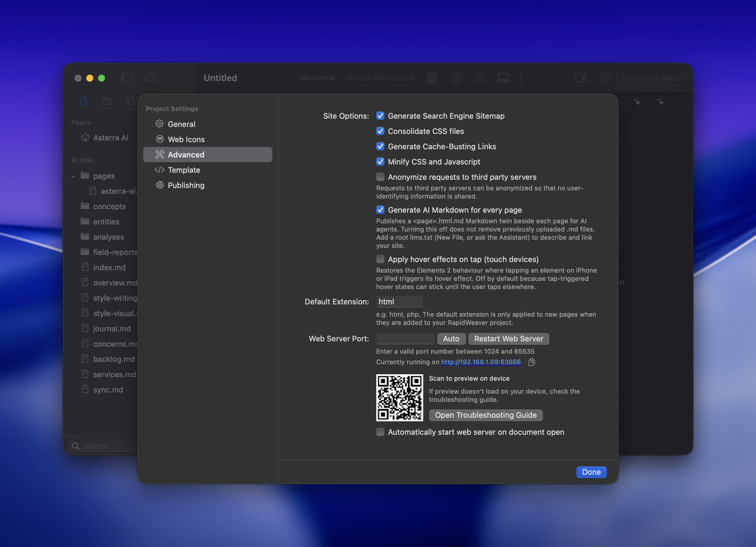Uncheck Minify CSS and Javascript
Viewport: 756px width, 547px height.
click(380, 162)
